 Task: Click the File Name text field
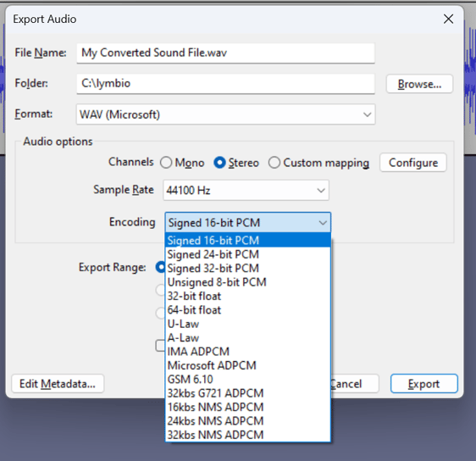click(x=225, y=53)
